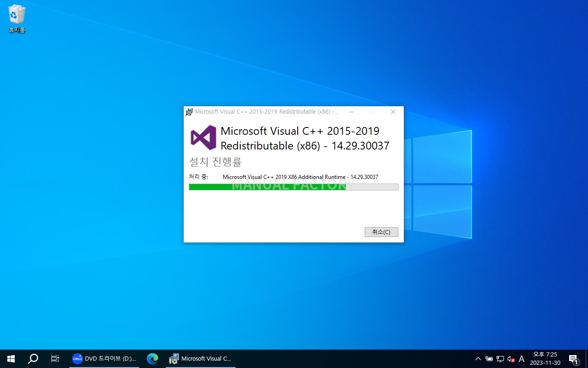Screen dimensions: 588x368
Task: Open Task View on the taskbar
Action: pos(55,359)
